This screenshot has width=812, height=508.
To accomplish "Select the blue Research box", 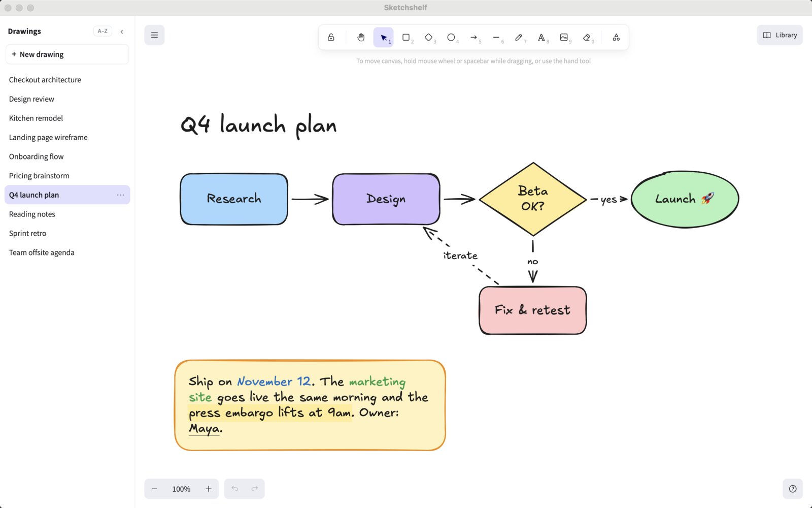I will (234, 199).
